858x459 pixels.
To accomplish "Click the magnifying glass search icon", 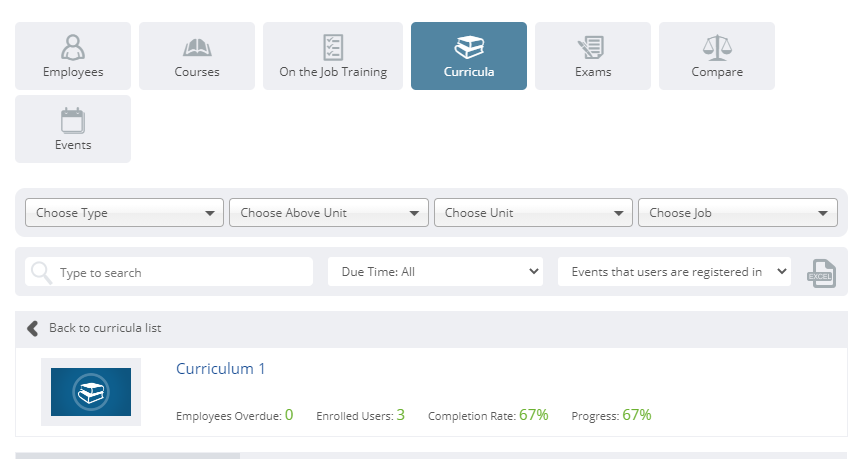I will tap(42, 272).
